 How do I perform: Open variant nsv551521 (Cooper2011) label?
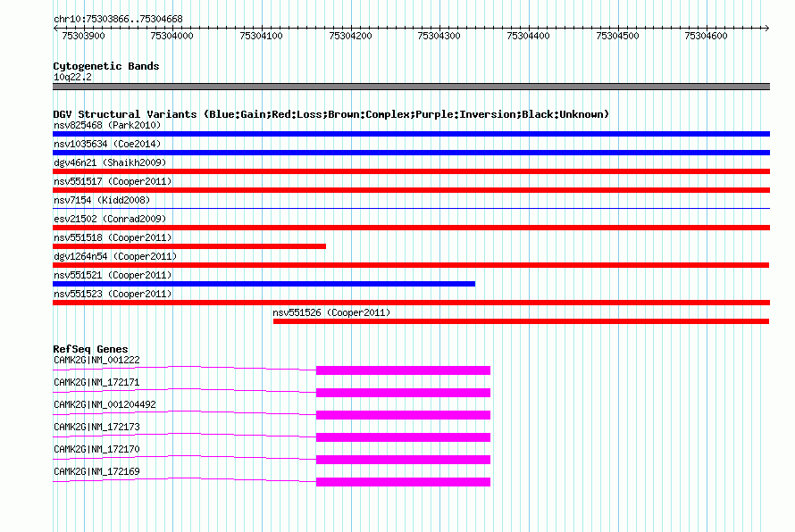coord(113,275)
